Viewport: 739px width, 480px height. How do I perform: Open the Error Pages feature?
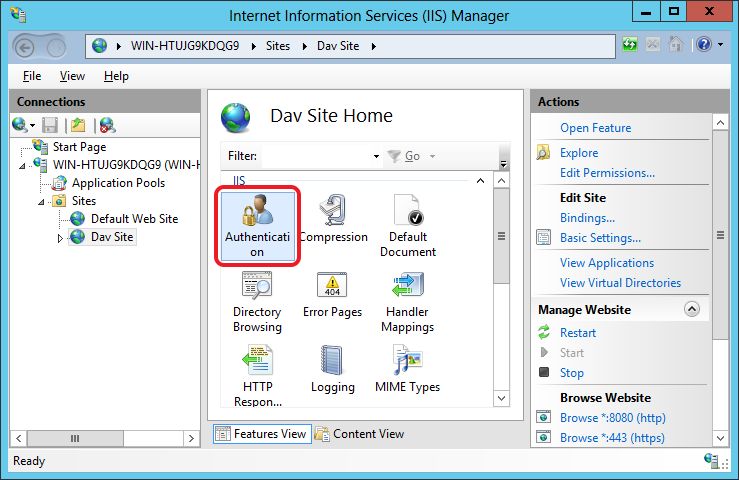[x=332, y=294]
